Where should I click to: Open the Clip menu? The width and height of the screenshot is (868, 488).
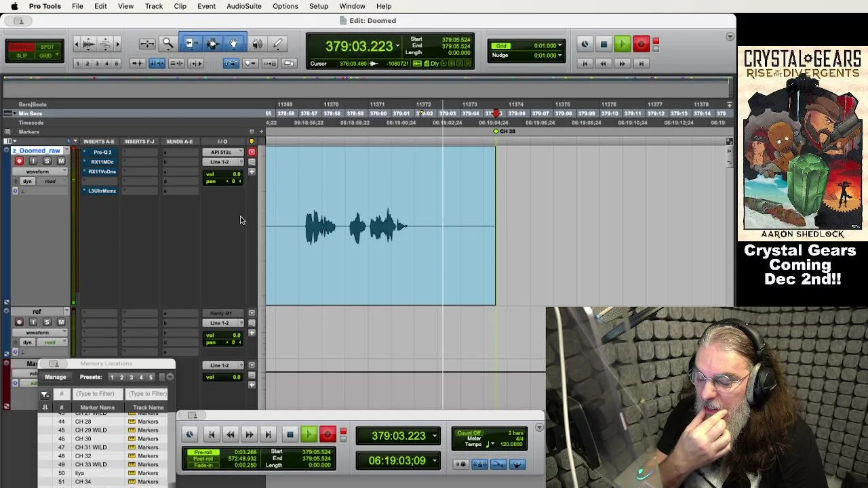180,6
